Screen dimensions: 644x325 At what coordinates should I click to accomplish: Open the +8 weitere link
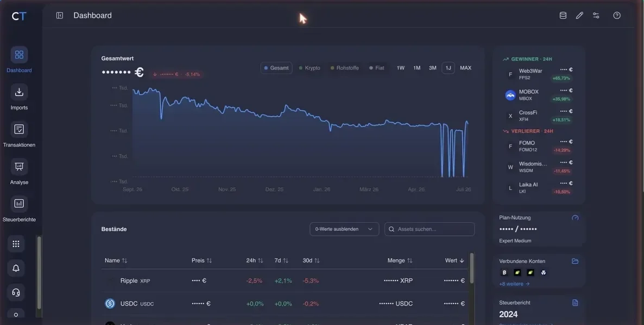[514, 284]
